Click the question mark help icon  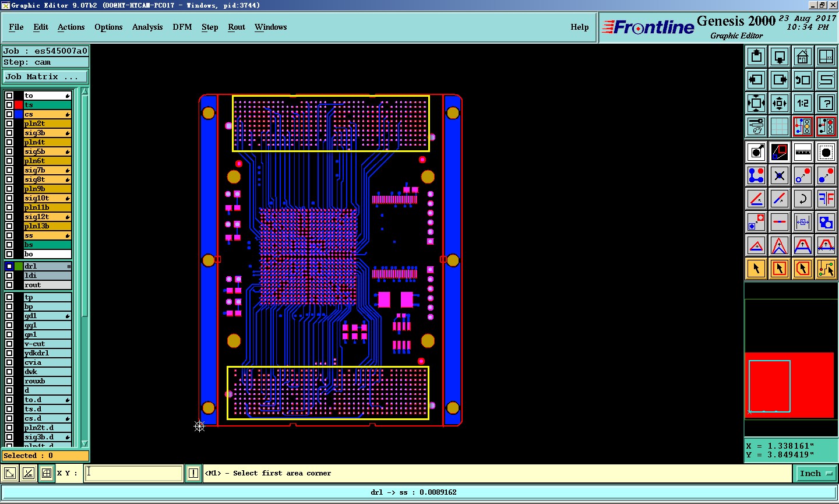826,103
